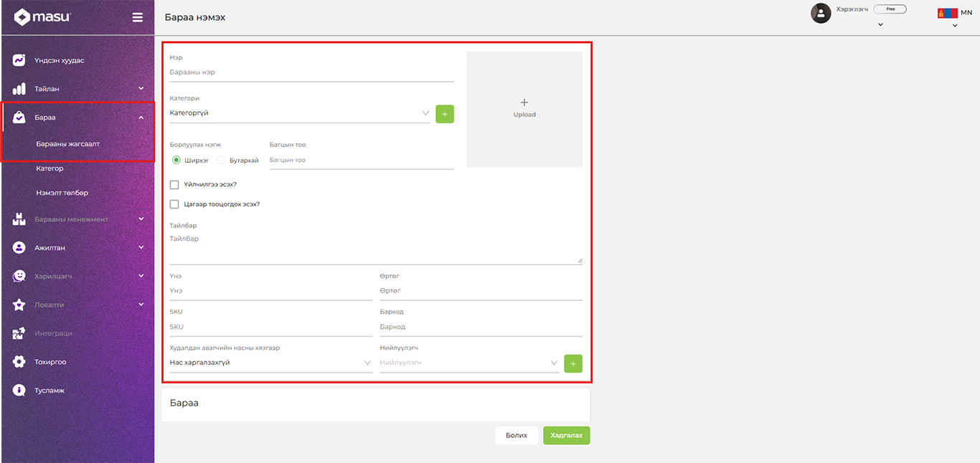
Task: Click the Хадгалах save button
Action: (x=566, y=435)
